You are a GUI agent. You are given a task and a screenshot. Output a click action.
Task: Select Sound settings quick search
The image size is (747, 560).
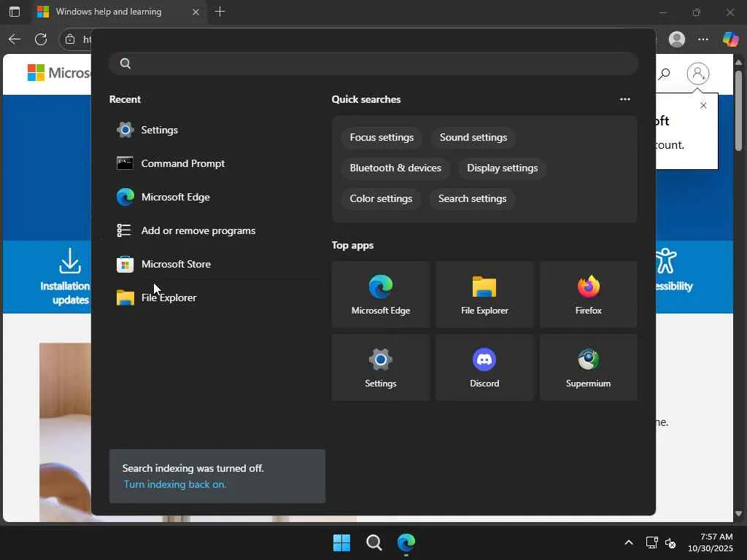point(473,137)
